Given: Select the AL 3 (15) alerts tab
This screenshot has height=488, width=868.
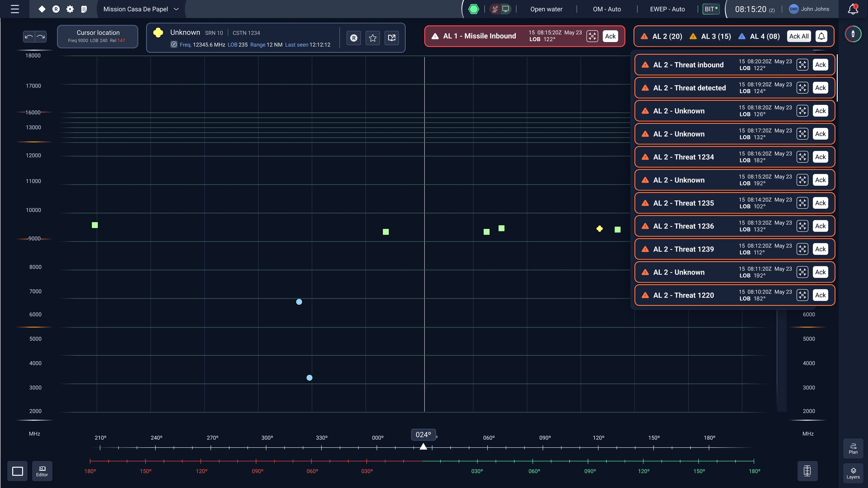Looking at the screenshot, I should point(710,36).
